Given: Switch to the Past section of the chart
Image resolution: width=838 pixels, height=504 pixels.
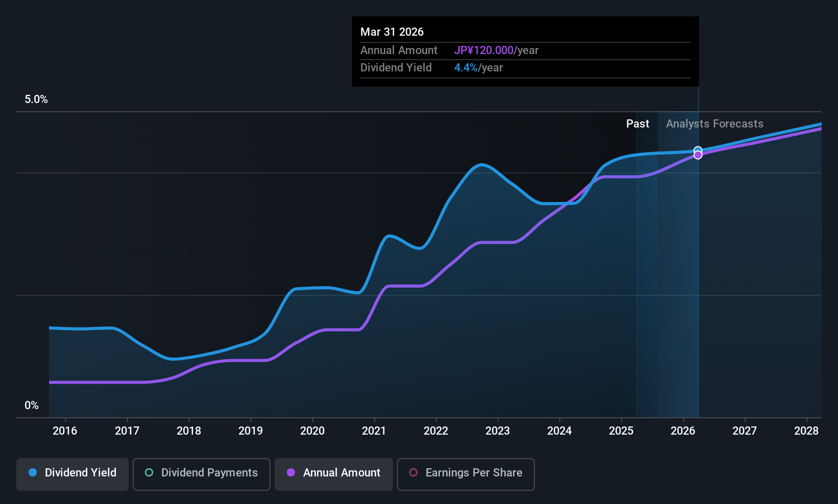Looking at the screenshot, I should [x=637, y=123].
